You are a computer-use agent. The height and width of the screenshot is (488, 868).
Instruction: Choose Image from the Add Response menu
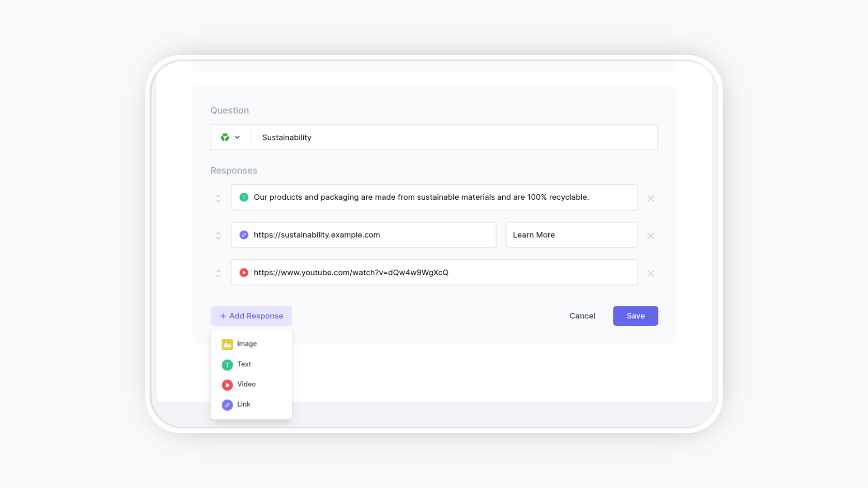tap(246, 344)
